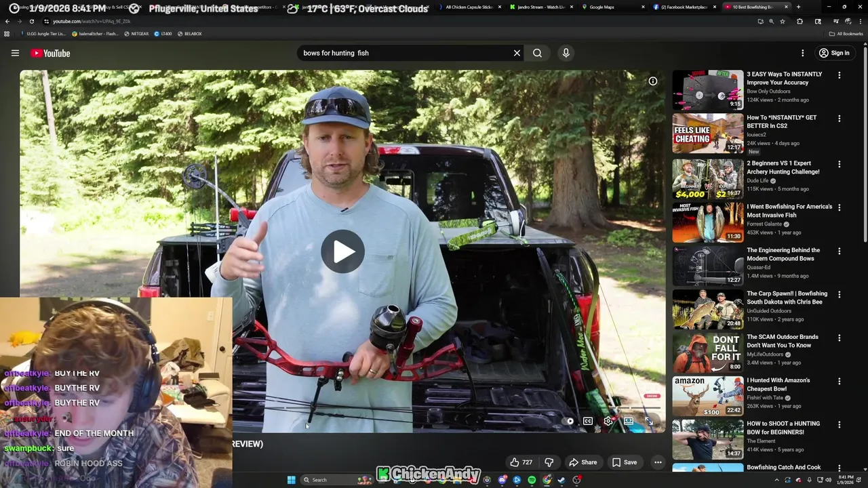868x488 pixels.
Task: Open more actions ellipsis below the video
Action: (x=657, y=462)
